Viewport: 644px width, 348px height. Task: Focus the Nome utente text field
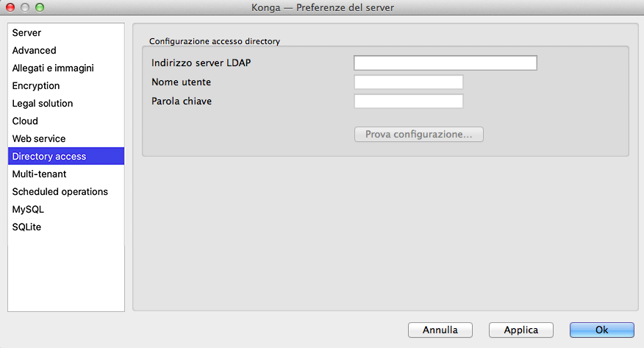pos(408,82)
